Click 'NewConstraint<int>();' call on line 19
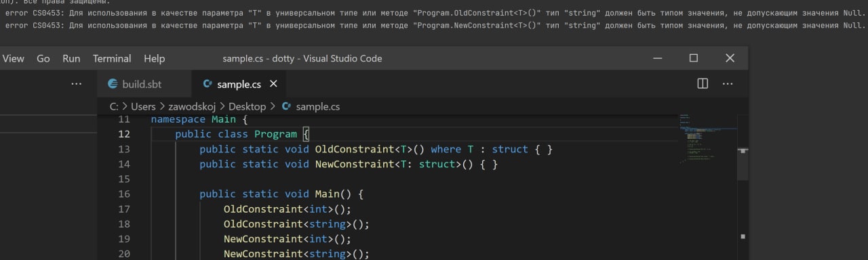This screenshot has height=260, width=868. (x=288, y=238)
